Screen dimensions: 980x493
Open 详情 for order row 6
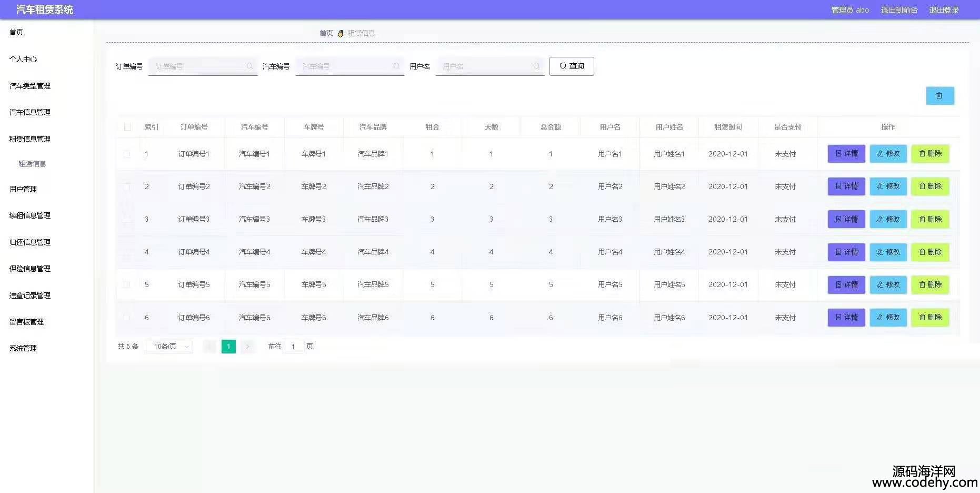[x=846, y=318]
